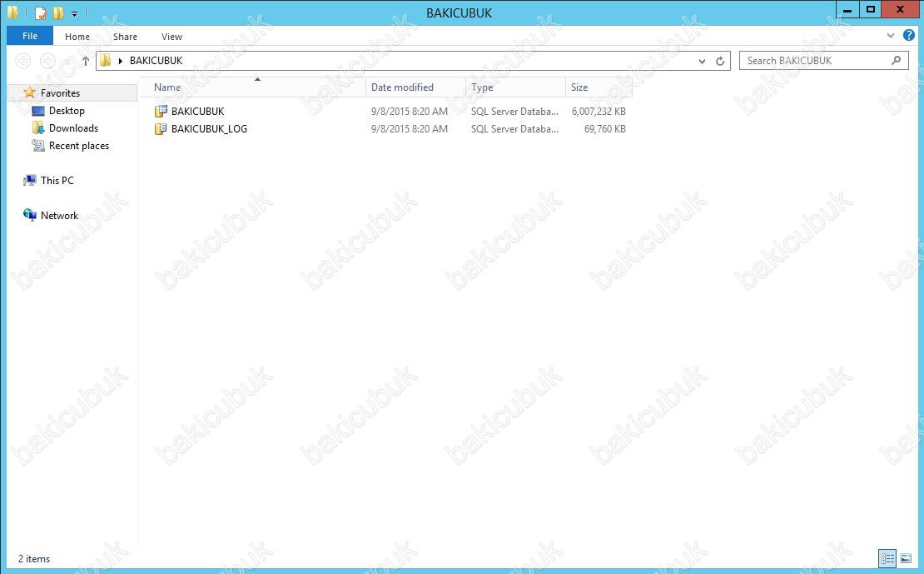Go forward with the Forward arrow button
924x574 pixels.
tap(47, 61)
